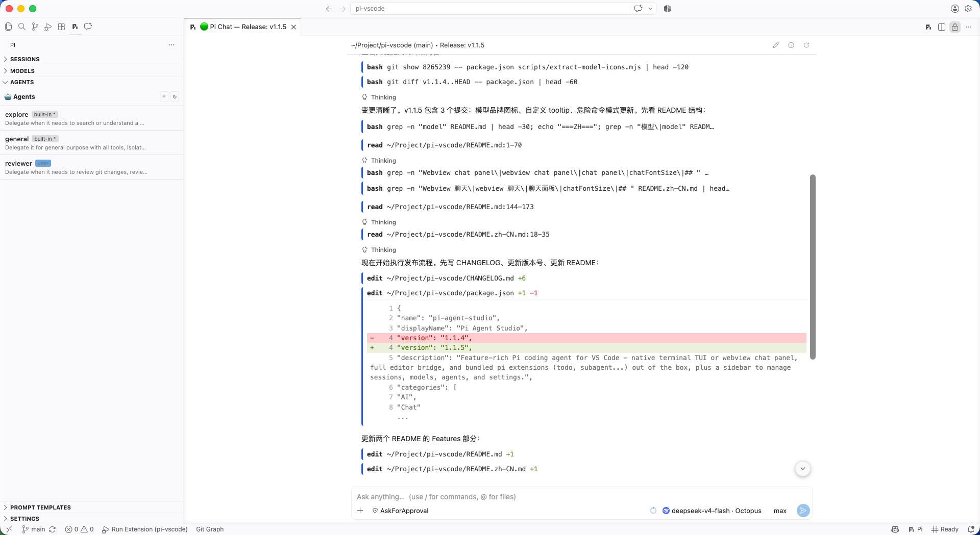Change the max thinking level

[x=780, y=511]
